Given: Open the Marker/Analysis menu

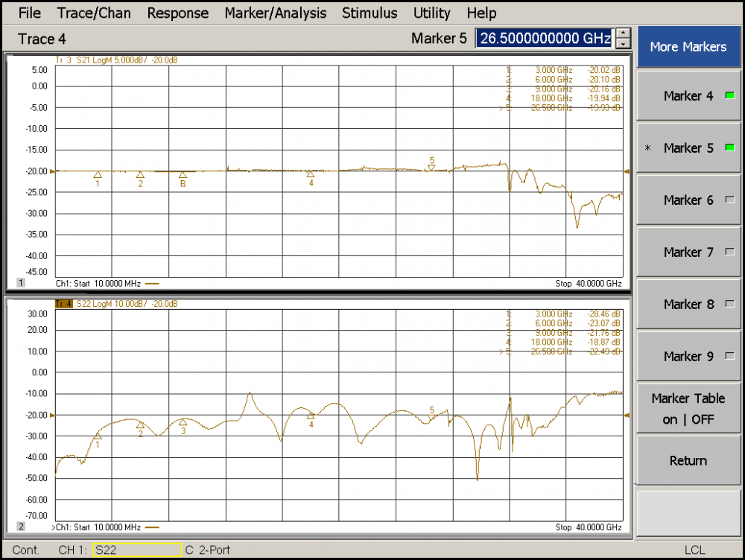Looking at the screenshot, I should tap(275, 13).
